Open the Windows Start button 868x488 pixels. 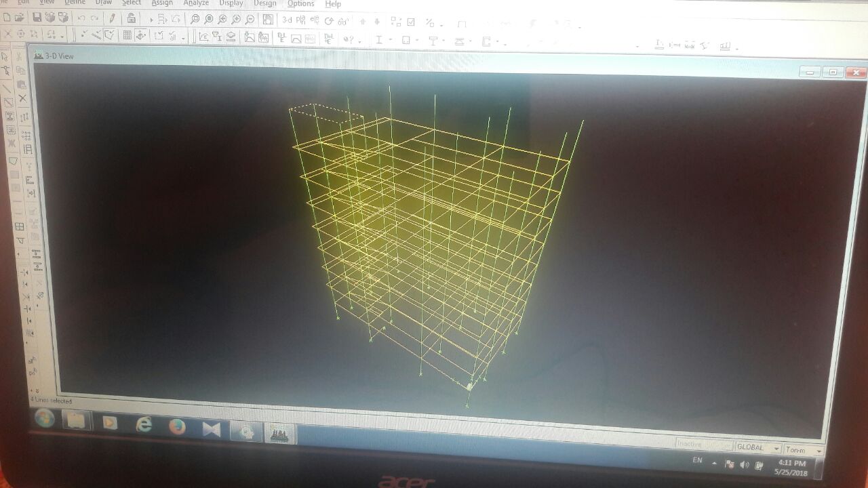coord(44,418)
